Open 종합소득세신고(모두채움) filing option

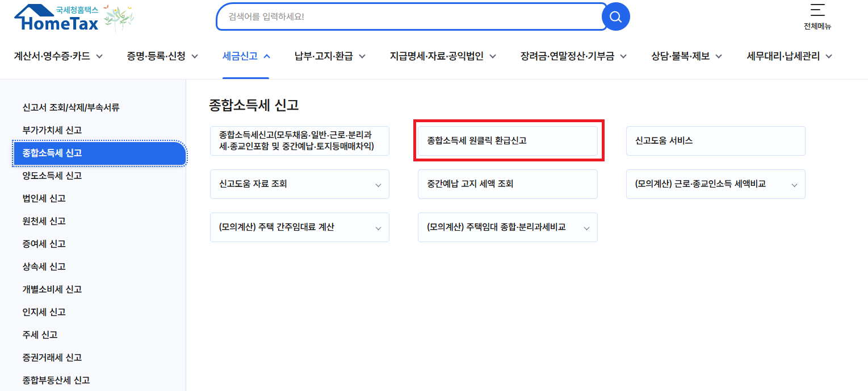coord(299,140)
